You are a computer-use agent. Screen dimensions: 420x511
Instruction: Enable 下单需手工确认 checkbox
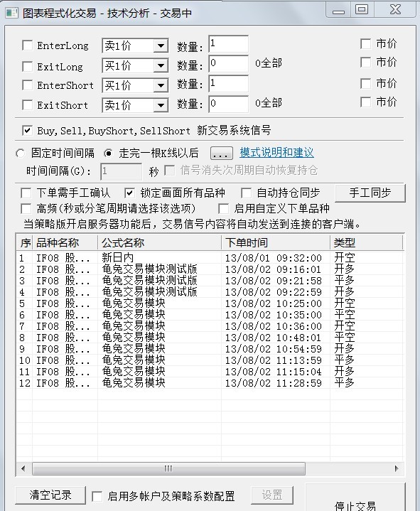click(26, 193)
